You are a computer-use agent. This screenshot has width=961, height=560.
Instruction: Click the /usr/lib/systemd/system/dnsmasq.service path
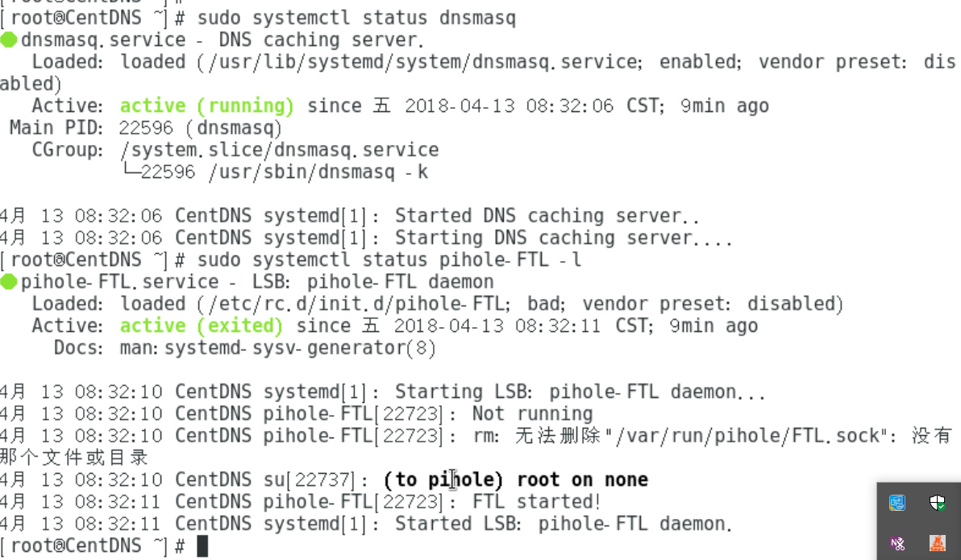(x=422, y=62)
